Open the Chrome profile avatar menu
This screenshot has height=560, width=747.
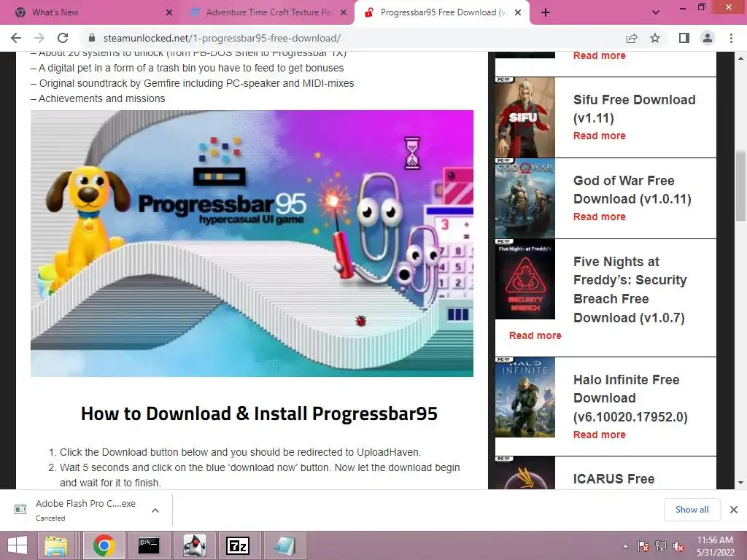(x=708, y=38)
